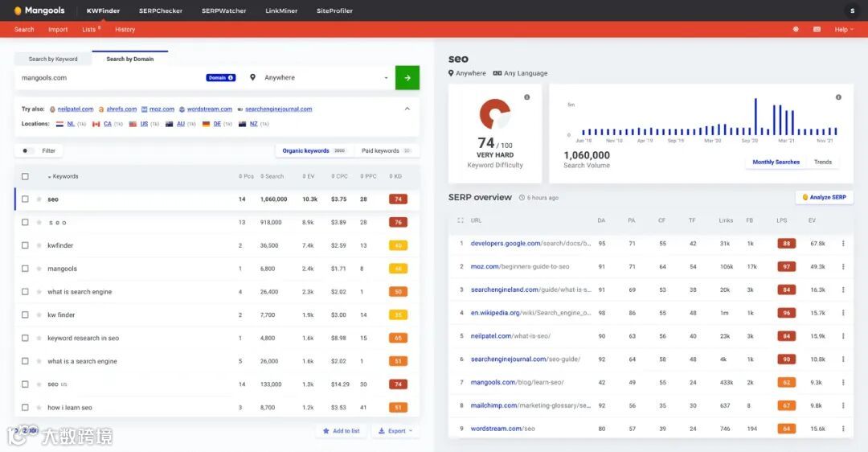Open options menu for moz.com result
Image resolution: width=868 pixels, height=452 pixels.
843,266
